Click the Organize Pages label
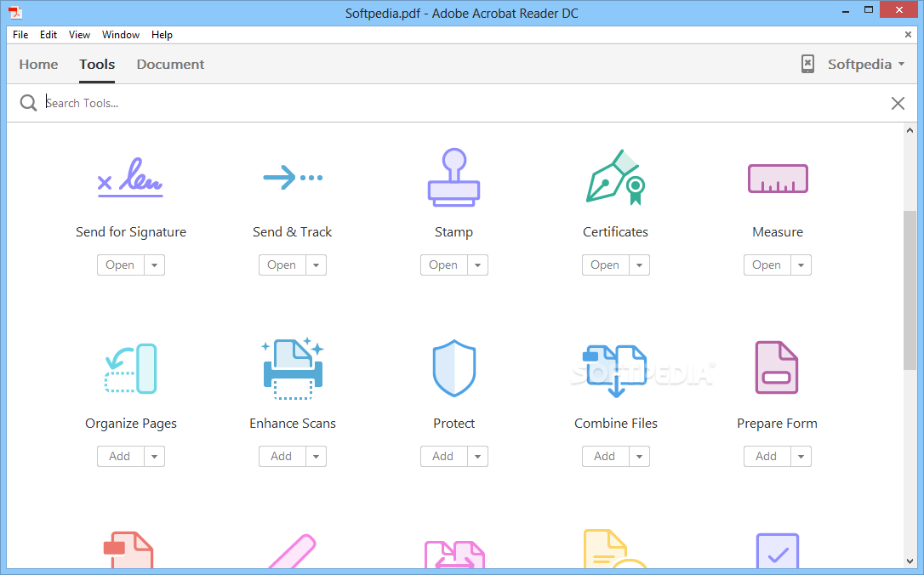 [x=131, y=424]
